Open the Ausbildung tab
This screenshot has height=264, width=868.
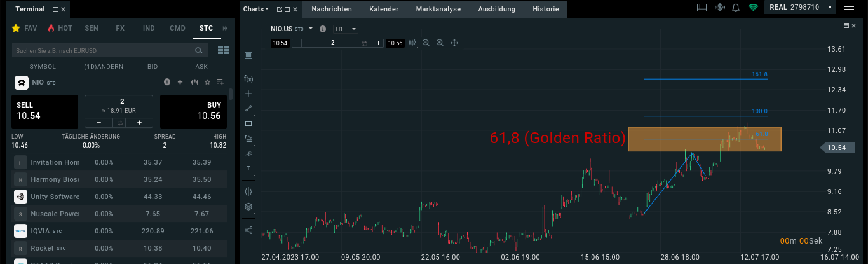point(497,9)
